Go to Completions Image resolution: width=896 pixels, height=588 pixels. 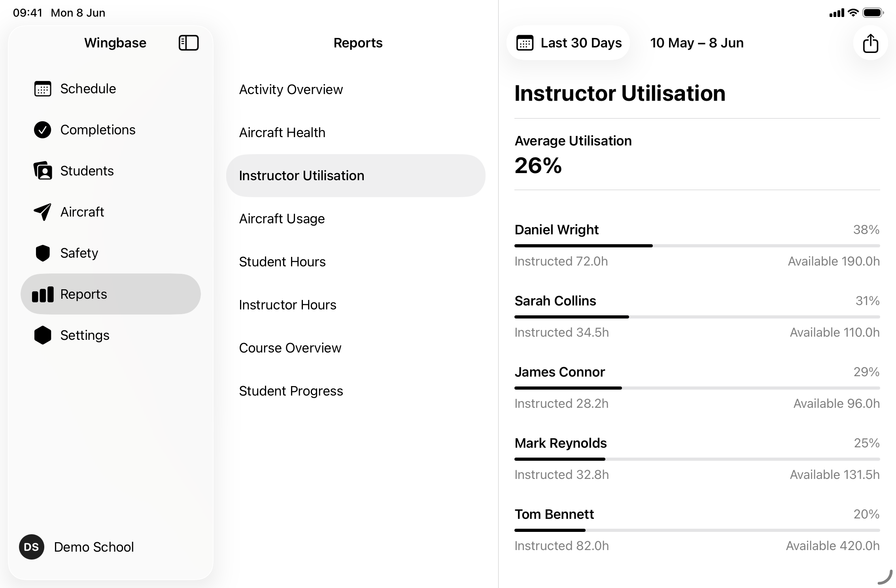(111, 130)
